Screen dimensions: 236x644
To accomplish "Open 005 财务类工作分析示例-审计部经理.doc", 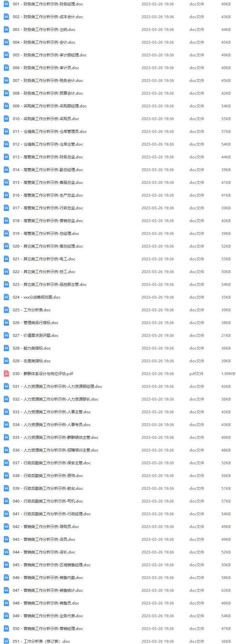I will click(x=50, y=55).
